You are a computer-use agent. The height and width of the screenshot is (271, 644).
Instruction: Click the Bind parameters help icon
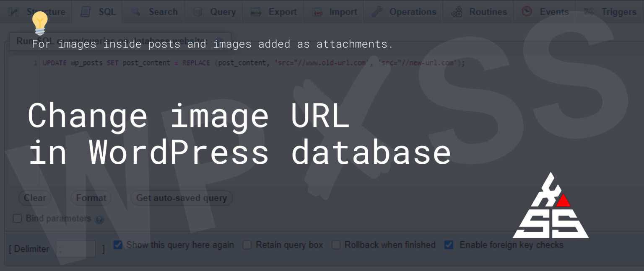99,219
